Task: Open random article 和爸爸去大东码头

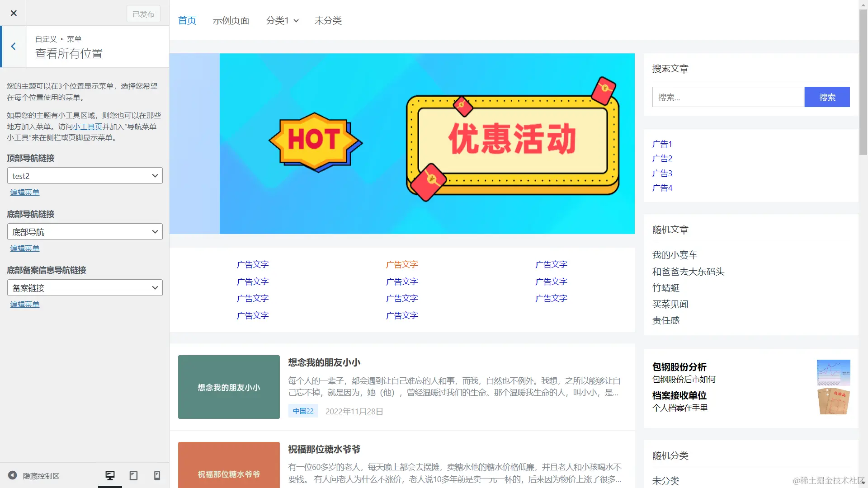Action: point(688,272)
